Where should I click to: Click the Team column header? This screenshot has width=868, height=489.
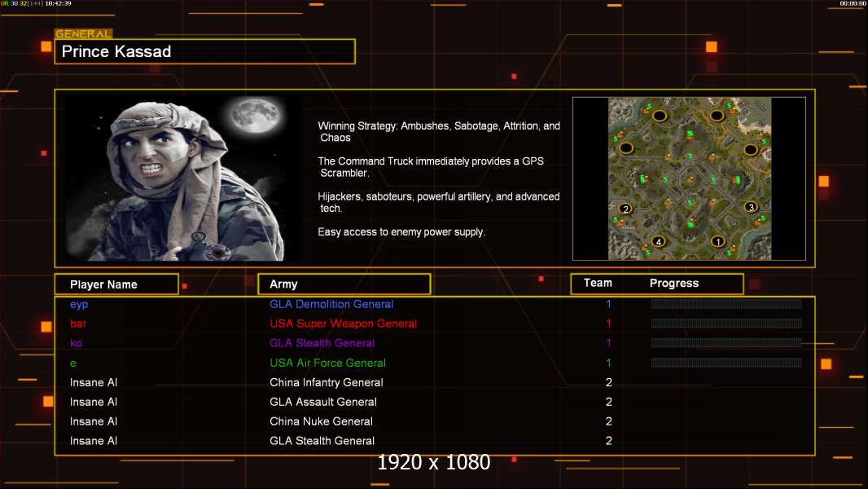pyautogui.click(x=598, y=283)
